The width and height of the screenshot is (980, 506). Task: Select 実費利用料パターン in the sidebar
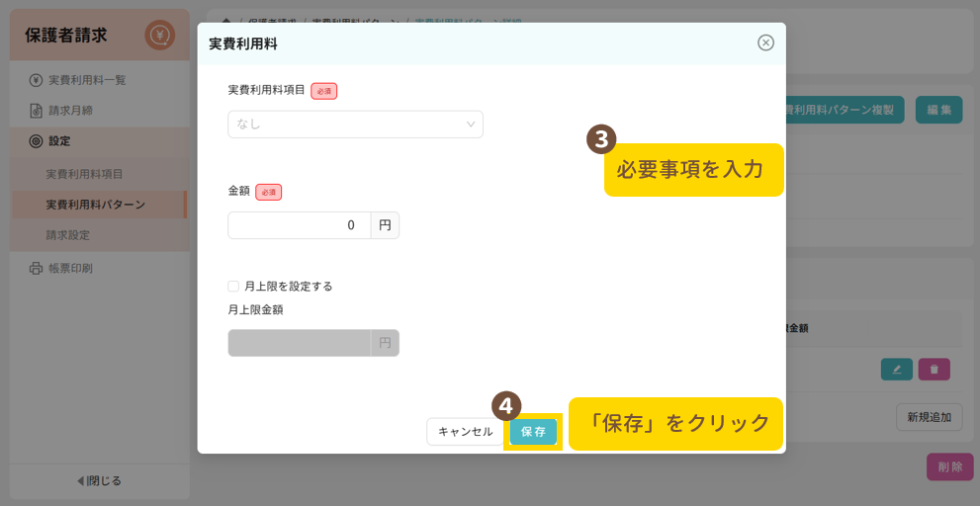pyautogui.click(x=95, y=205)
